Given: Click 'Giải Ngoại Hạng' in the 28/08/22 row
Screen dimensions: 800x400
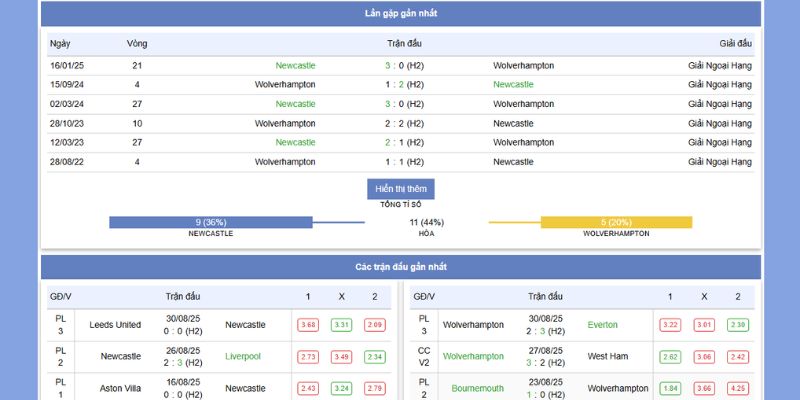Looking at the screenshot, I should coord(719,162).
